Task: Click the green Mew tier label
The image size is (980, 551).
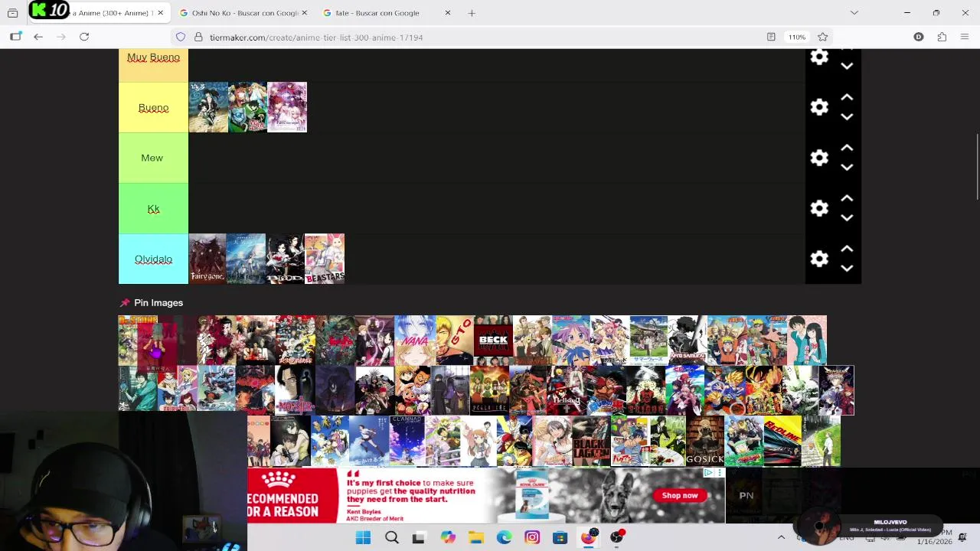Action: tap(152, 158)
